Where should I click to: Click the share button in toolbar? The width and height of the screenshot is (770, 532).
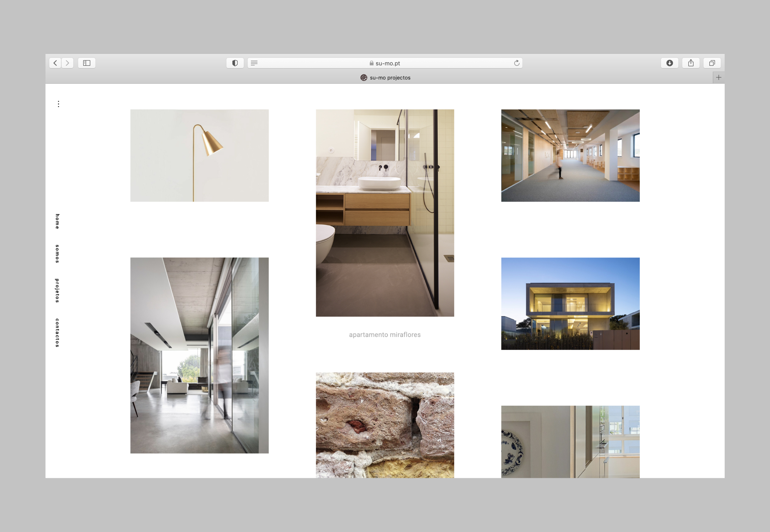[x=691, y=63]
